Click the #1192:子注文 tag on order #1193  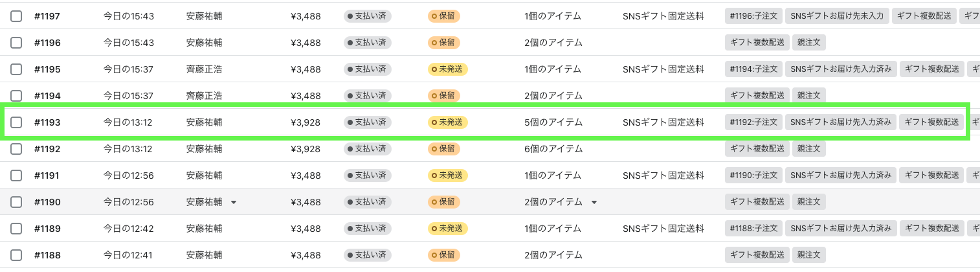753,122
